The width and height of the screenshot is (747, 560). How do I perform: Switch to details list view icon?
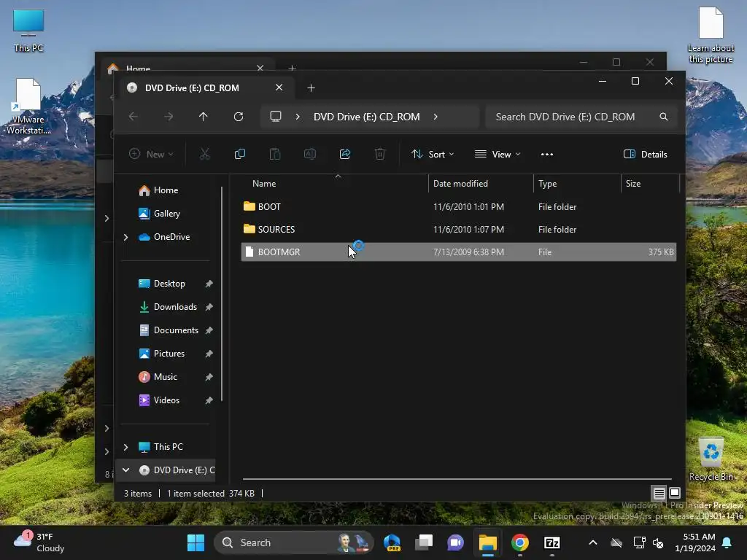pos(659,493)
